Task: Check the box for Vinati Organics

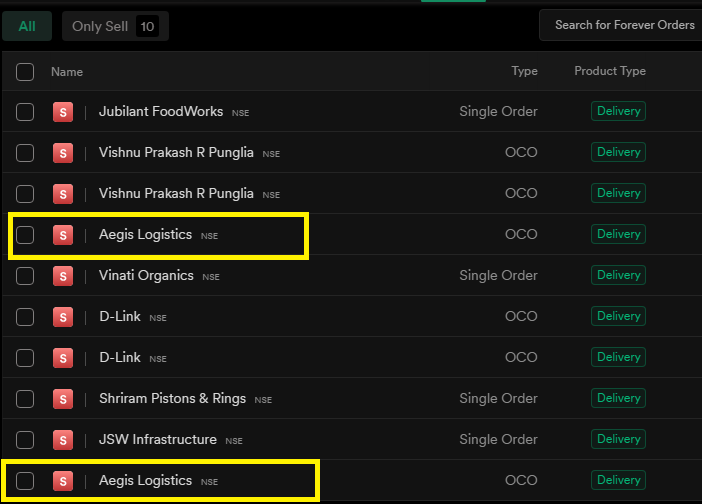Action: [25, 276]
